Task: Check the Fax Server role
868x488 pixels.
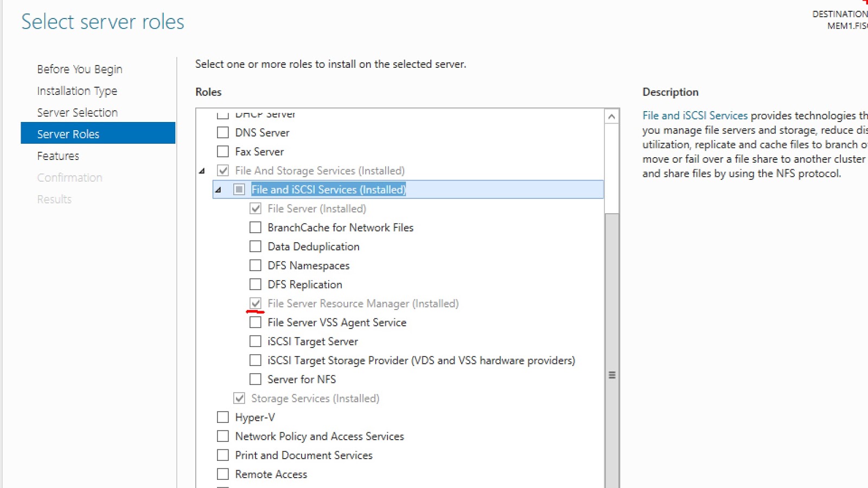Action: click(x=222, y=151)
